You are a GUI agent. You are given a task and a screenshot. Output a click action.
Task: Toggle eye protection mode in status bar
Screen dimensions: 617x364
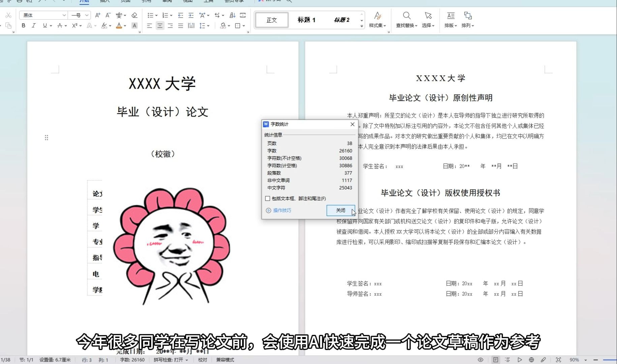pyautogui.click(x=481, y=360)
